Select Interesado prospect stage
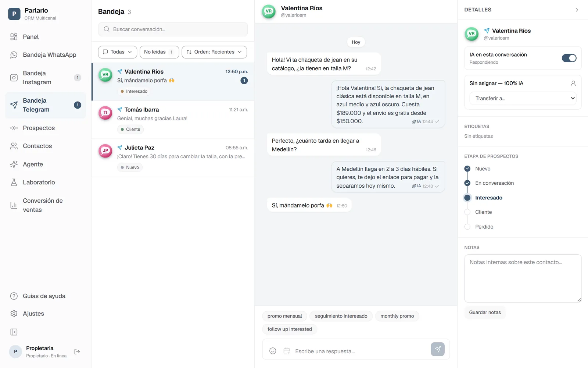Screen dimensions: 588x368 point(484,198)
